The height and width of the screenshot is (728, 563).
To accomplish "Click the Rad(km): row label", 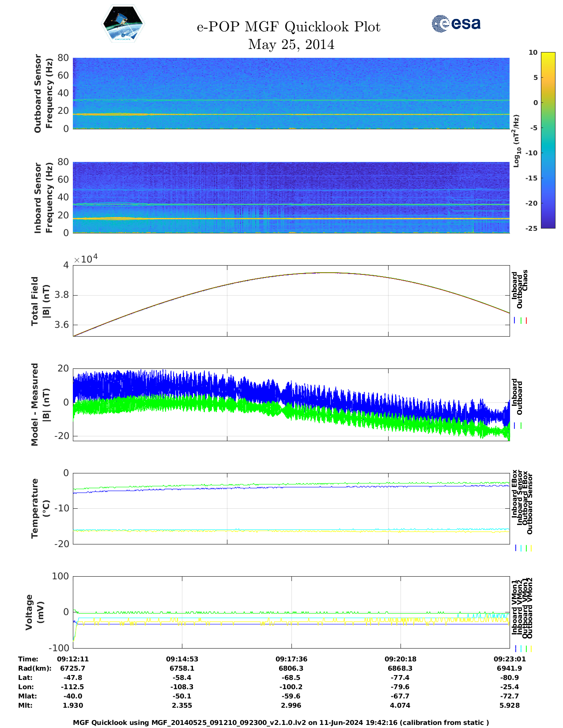I will 35,668.
